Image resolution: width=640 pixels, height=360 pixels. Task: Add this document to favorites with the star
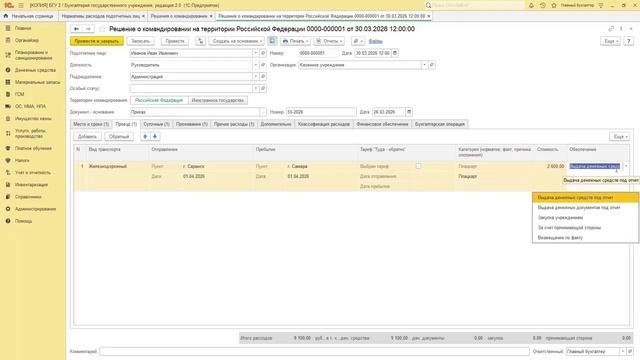pos(102,29)
